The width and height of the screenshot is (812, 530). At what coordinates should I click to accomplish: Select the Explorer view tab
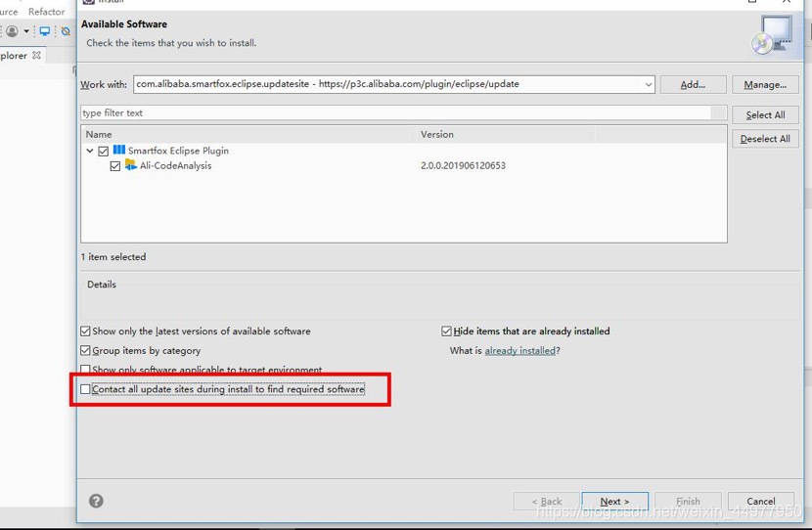[14, 56]
